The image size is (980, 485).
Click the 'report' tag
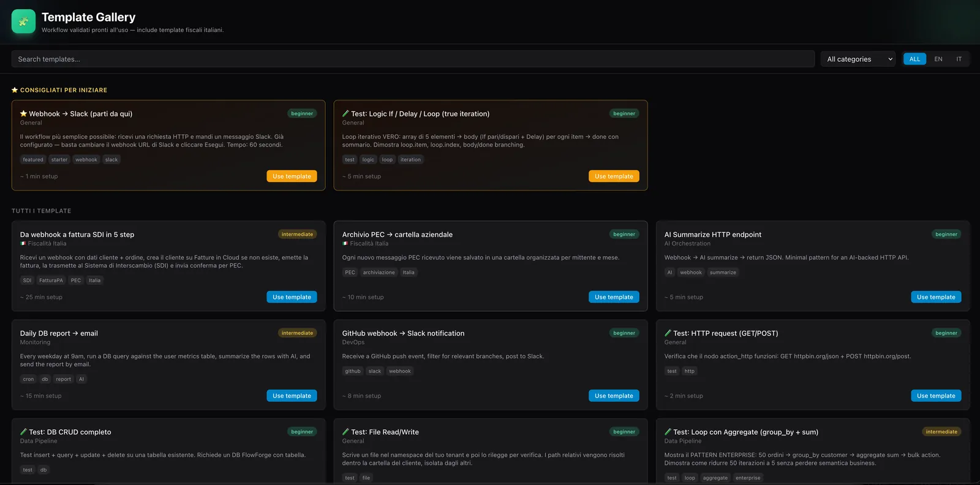pyautogui.click(x=63, y=379)
